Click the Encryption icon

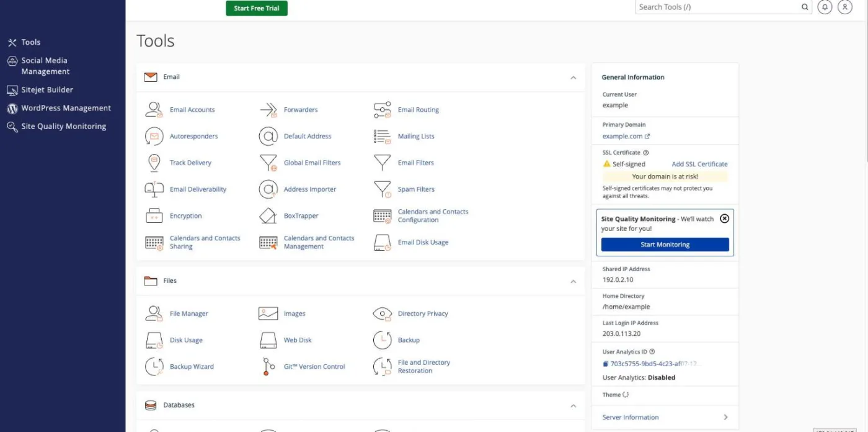point(154,216)
